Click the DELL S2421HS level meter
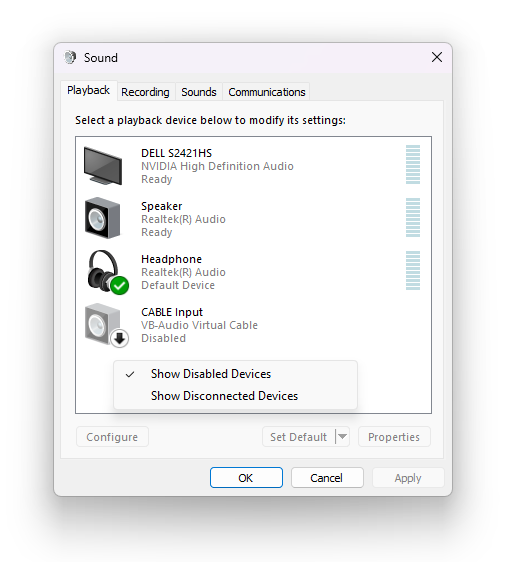Screen dimensions: 509x562 [413, 165]
